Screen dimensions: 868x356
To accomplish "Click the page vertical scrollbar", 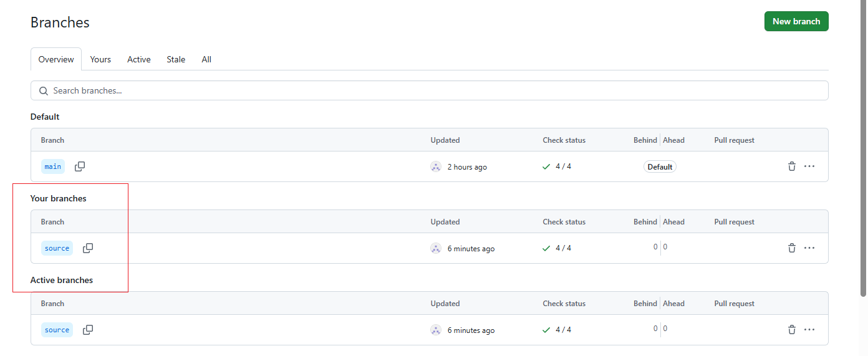I will 864,150.
